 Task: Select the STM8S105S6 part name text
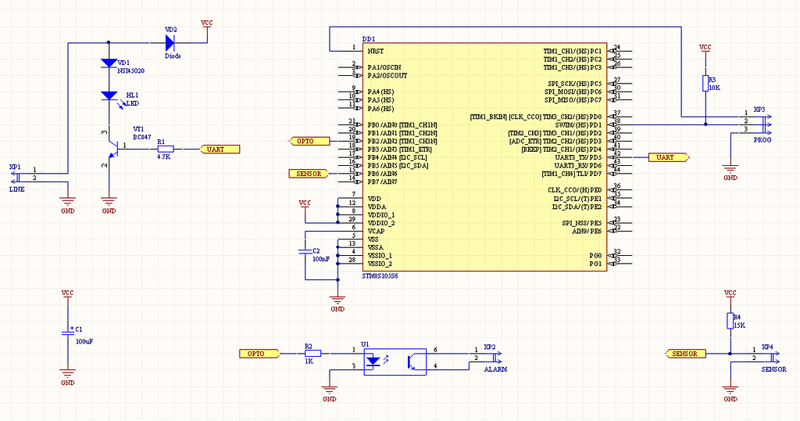(380, 276)
